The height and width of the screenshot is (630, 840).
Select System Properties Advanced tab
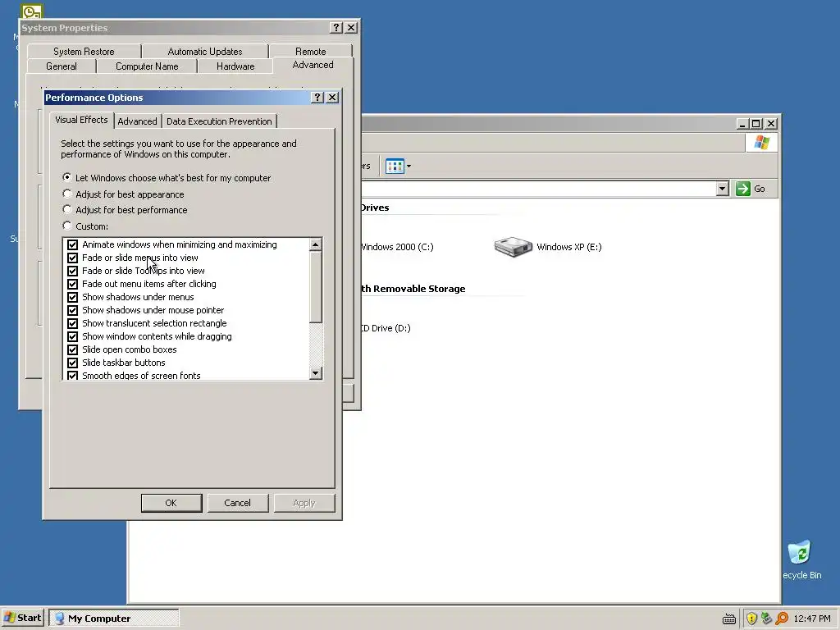(x=313, y=65)
